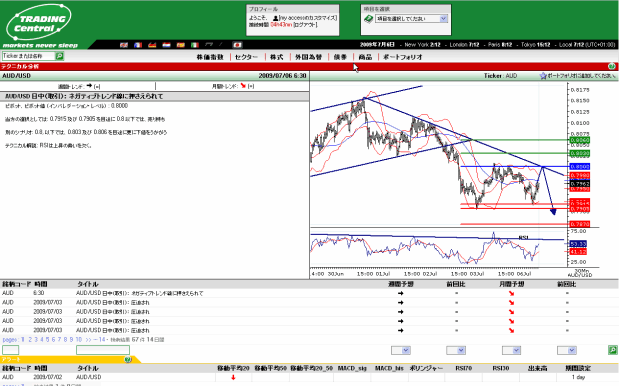Screen dimensions: 619x386
Task: Click the green search icon beside Ticker field
Action: pyautogui.click(x=60, y=56)
